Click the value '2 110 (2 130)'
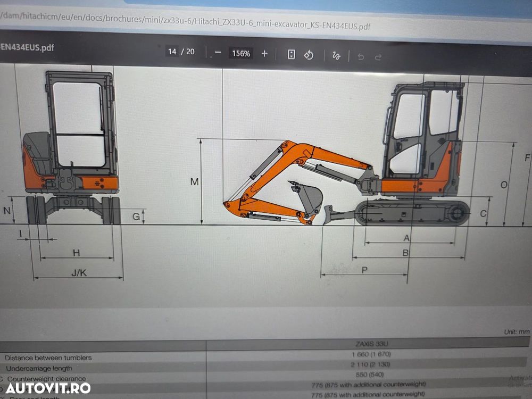The image size is (532, 399). tap(370, 364)
